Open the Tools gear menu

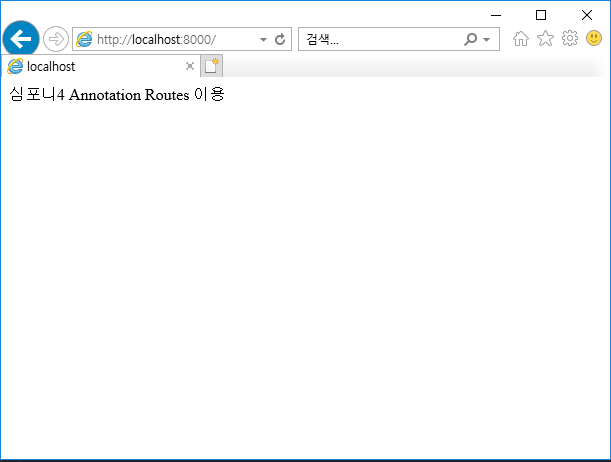pos(569,39)
